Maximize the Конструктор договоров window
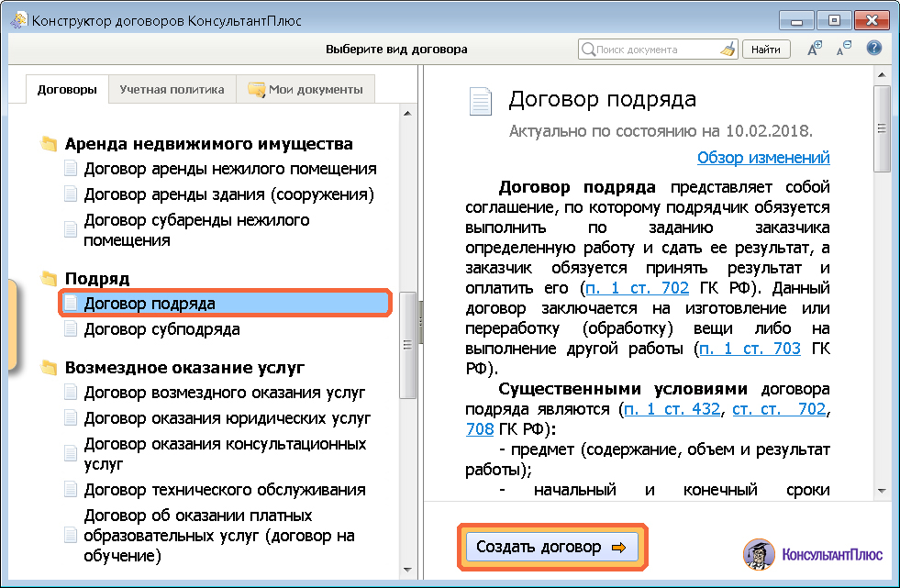The image size is (900, 588). (x=833, y=21)
